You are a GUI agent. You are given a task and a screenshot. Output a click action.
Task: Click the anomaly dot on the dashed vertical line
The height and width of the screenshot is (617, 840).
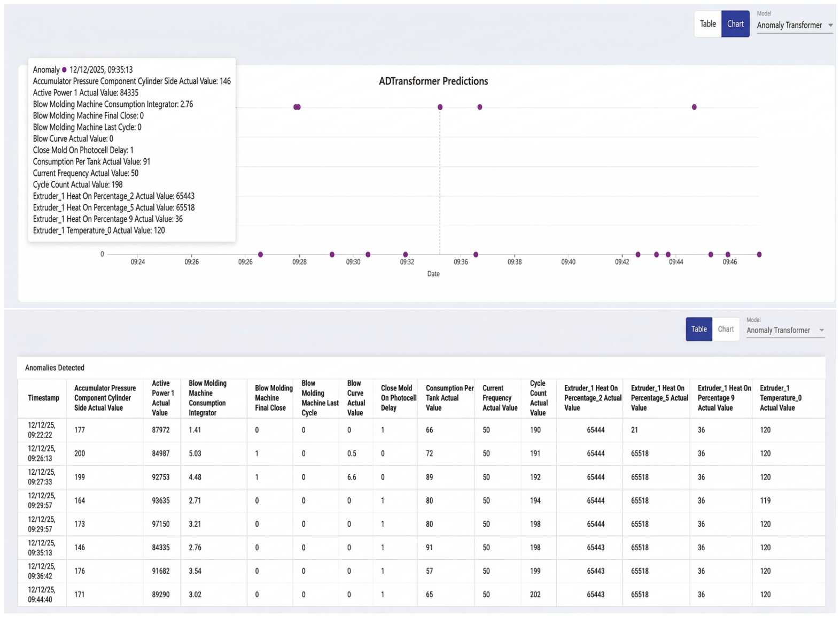click(x=440, y=107)
